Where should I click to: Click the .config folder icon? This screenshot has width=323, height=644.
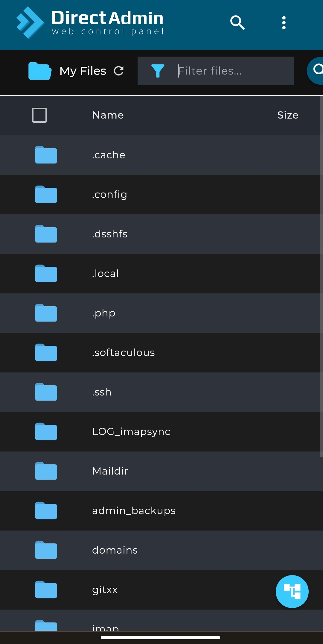[x=46, y=195]
